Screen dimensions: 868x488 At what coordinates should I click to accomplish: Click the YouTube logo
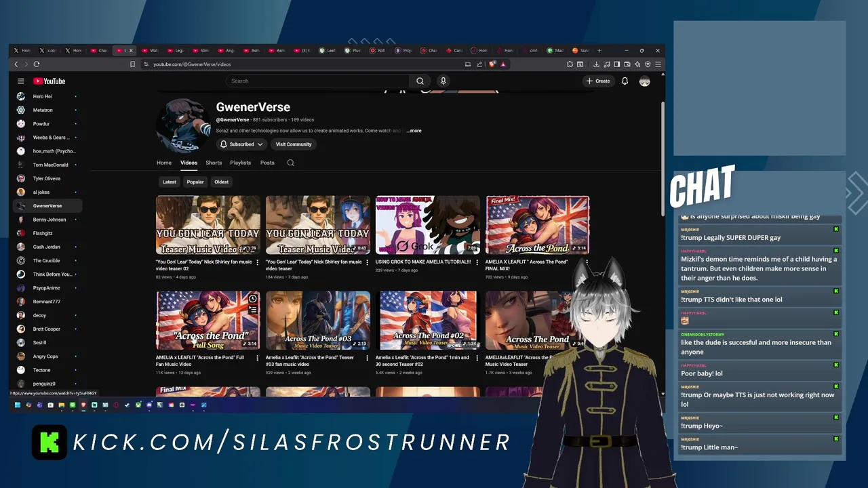50,81
